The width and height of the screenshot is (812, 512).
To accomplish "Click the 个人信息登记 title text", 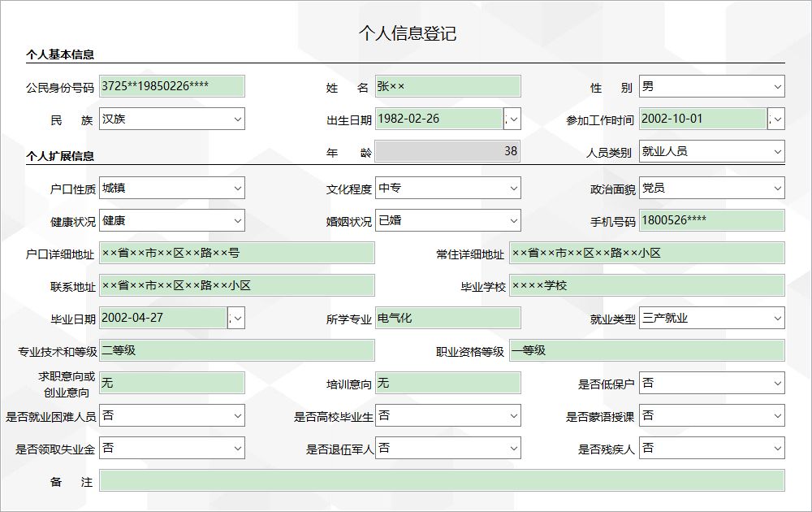I will coord(408,33).
